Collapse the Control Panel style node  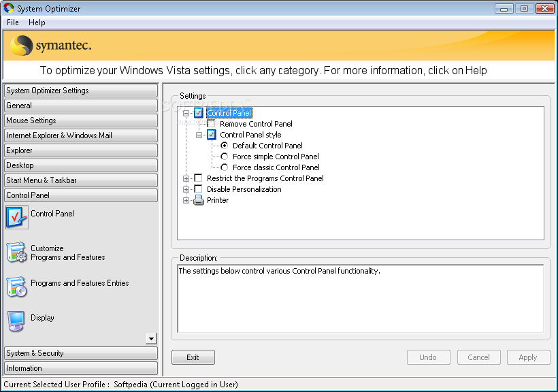pyautogui.click(x=199, y=135)
